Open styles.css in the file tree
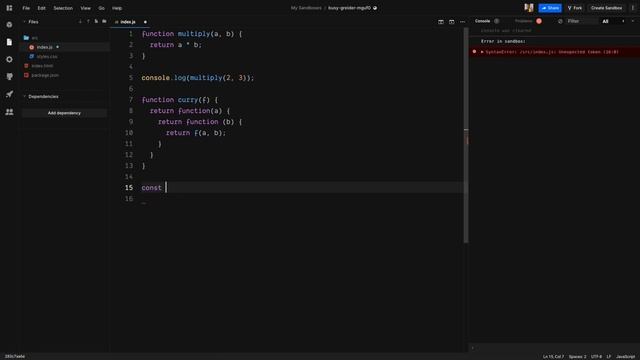 [47, 57]
